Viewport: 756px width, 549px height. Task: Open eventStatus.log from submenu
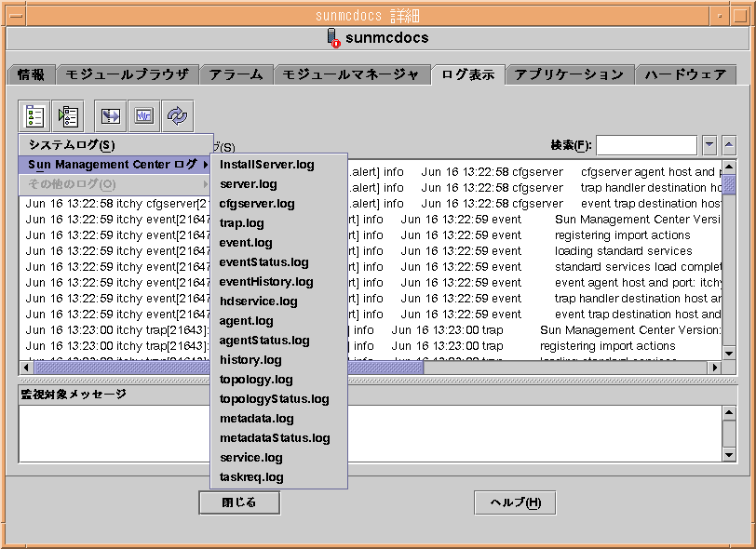click(278, 262)
